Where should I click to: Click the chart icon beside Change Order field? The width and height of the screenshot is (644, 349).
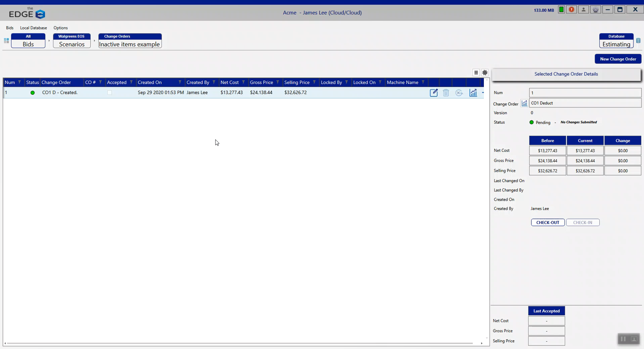(524, 103)
